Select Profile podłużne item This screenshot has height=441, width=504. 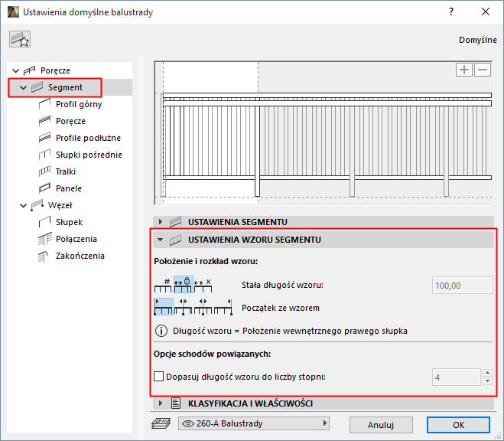pyautogui.click(x=89, y=138)
